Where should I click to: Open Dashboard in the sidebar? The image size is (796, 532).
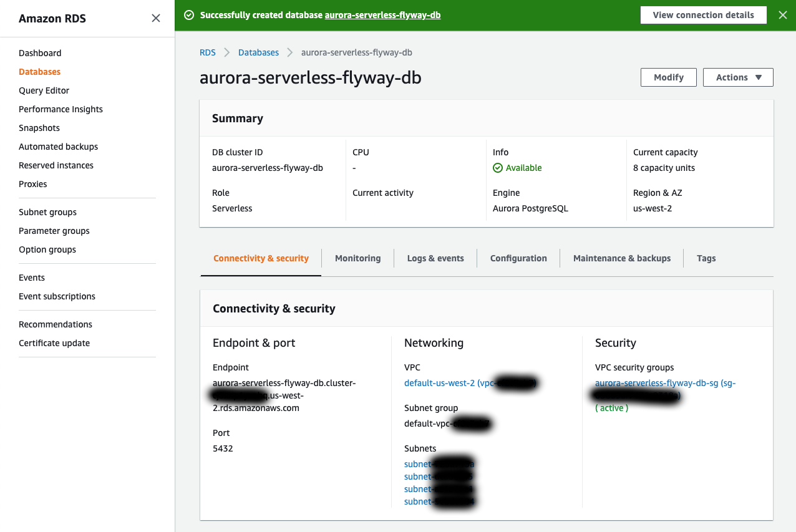(40, 53)
